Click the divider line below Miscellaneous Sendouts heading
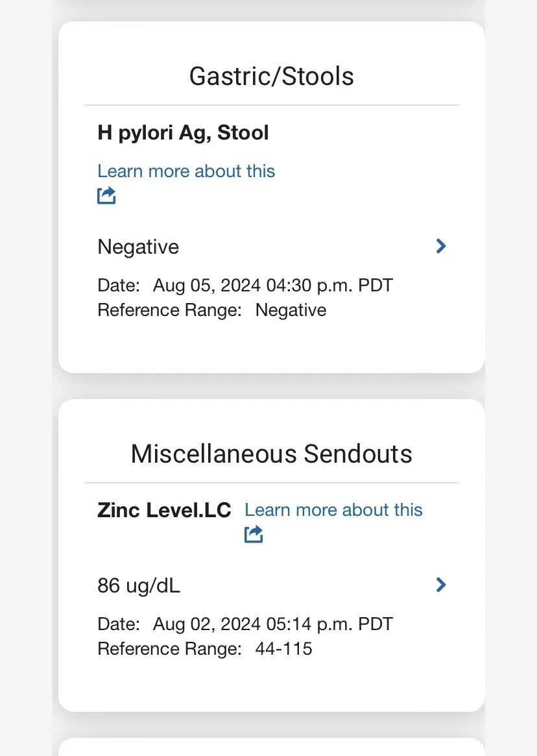The width and height of the screenshot is (537, 756). coord(271,483)
